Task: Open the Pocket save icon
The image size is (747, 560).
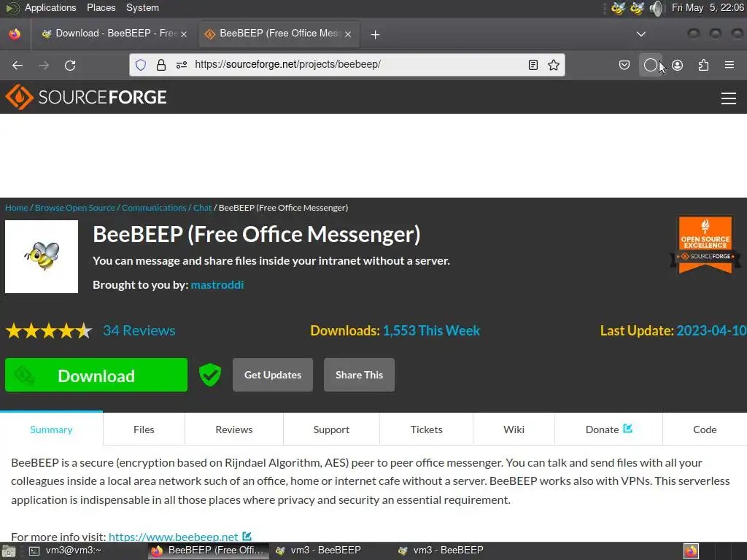Action: coord(624,65)
